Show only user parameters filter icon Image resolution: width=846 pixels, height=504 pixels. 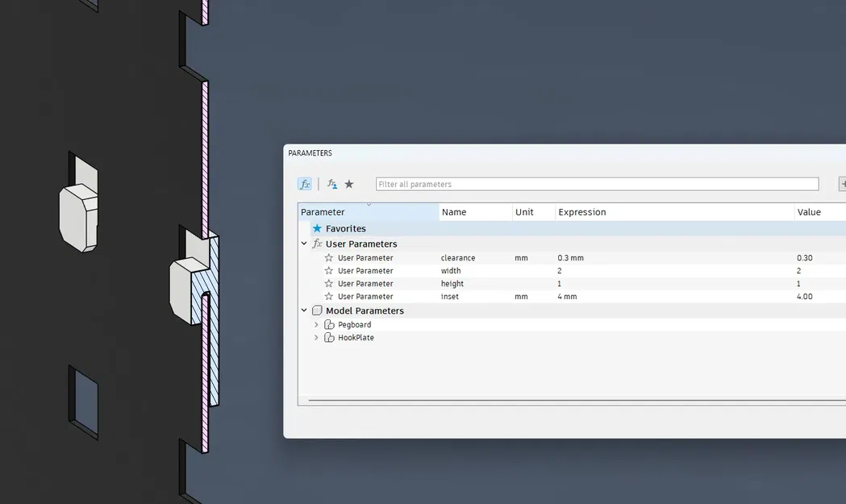tap(331, 184)
